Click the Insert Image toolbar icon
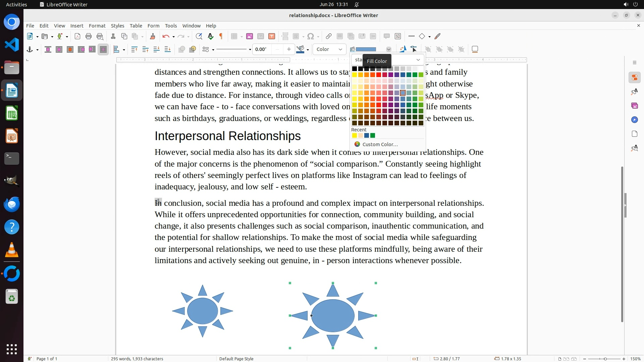Image resolution: width=644 pixels, height=362 pixels. 249,37
